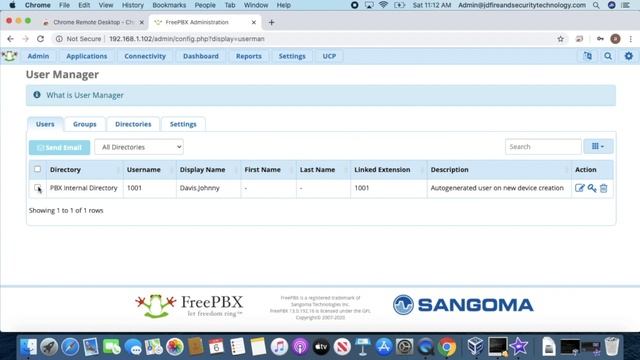Go to the Dashboard

click(x=200, y=56)
